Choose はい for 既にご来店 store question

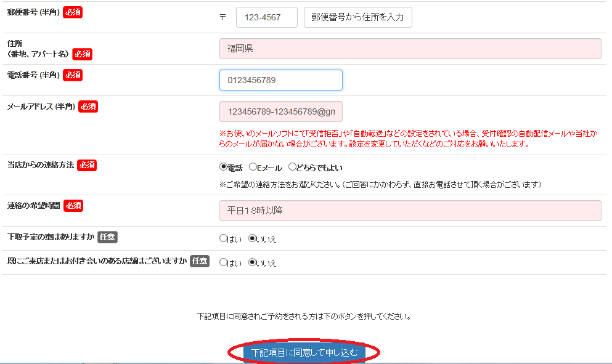coord(223,262)
